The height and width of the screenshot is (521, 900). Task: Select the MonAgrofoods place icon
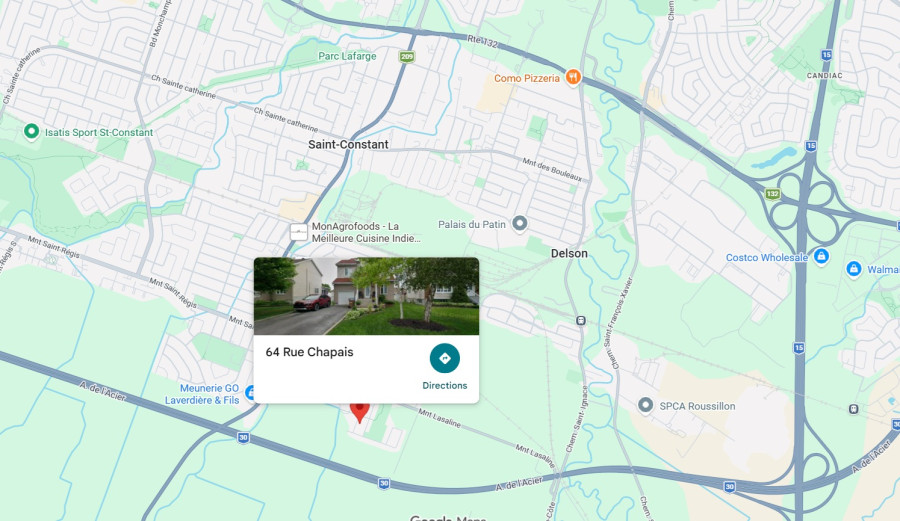(298, 232)
